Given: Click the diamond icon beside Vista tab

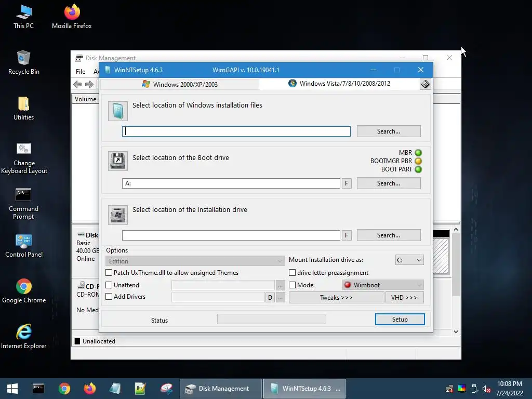Looking at the screenshot, I should 425,84.
